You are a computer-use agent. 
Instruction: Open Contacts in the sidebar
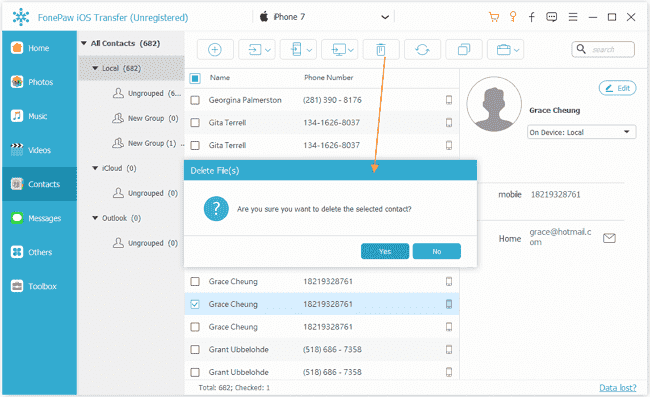[39, 184]
